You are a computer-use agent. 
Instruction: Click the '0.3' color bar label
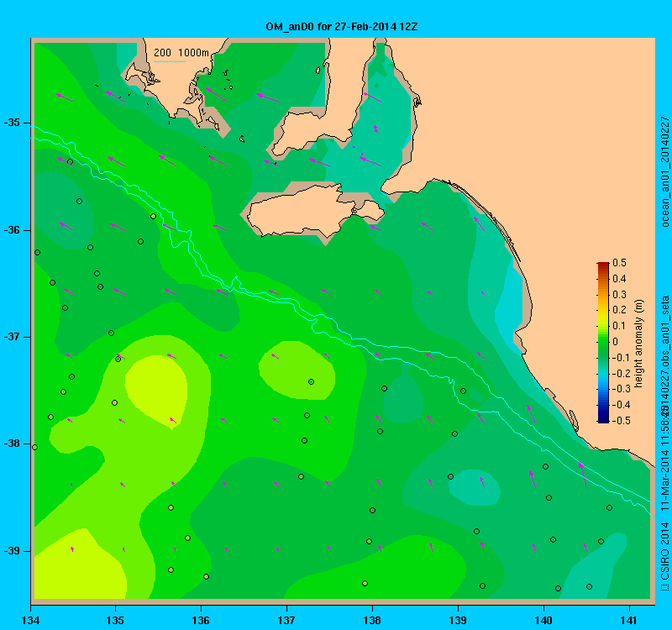(620, 295)
